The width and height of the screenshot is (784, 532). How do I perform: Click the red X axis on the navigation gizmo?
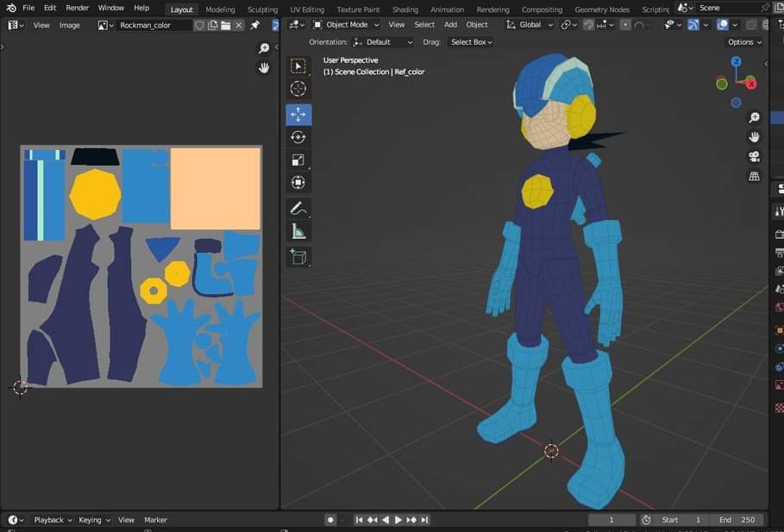750,84
